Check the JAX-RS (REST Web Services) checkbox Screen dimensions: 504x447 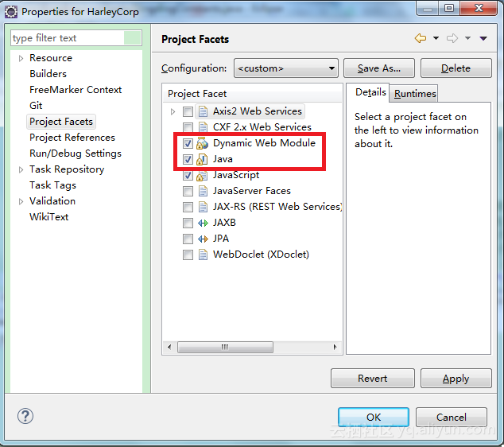pos(188,207)
